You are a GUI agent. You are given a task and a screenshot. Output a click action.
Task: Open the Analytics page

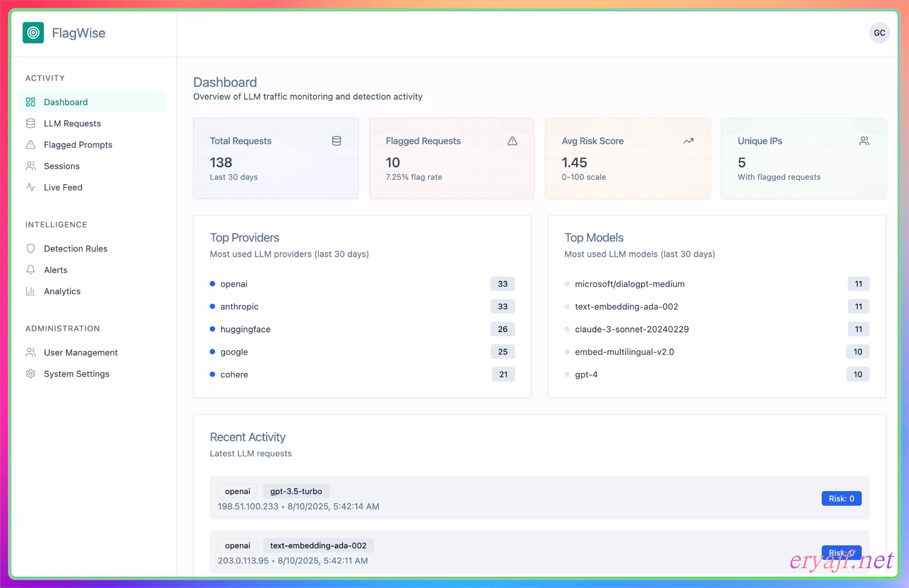click(x=92, y=291)
